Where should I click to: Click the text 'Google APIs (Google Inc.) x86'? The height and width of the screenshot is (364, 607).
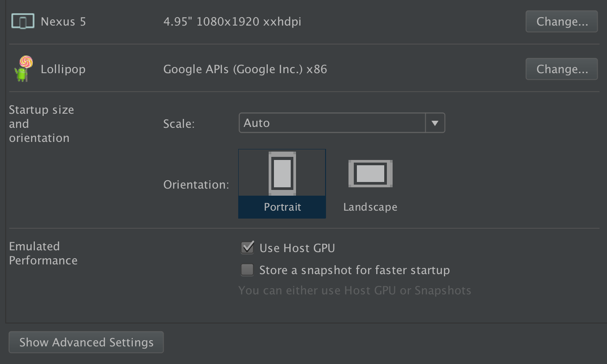pos(245,69)
